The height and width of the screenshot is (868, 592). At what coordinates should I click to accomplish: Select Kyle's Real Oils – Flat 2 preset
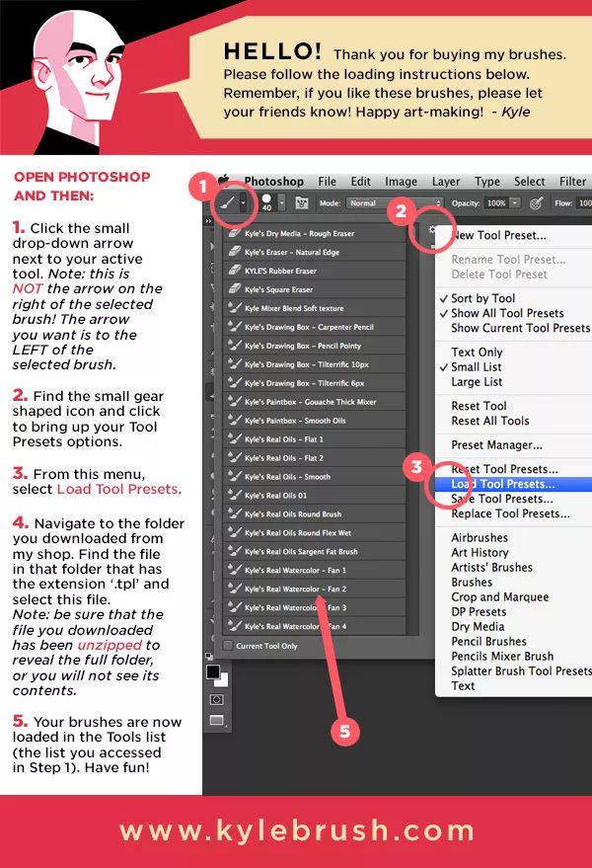point(315,458)
